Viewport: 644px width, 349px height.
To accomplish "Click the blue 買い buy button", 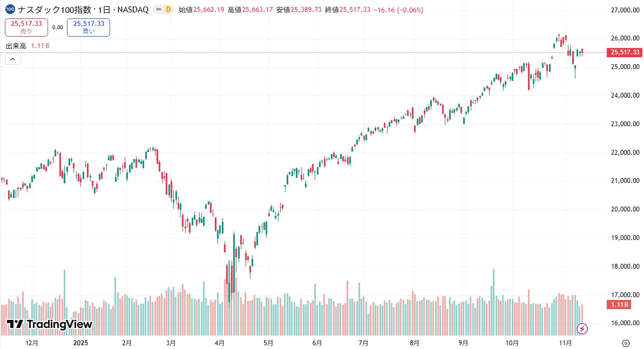I will tap(88, 27).
